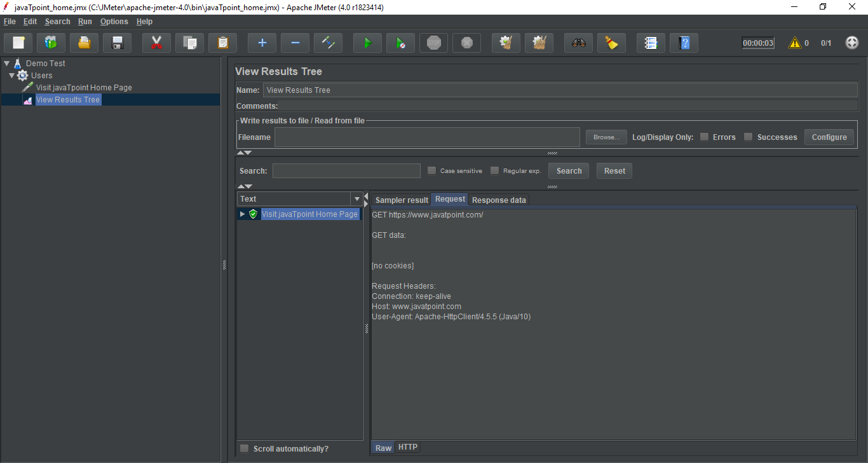
Task: Click the Cut scissors icon
Action: 156,43
